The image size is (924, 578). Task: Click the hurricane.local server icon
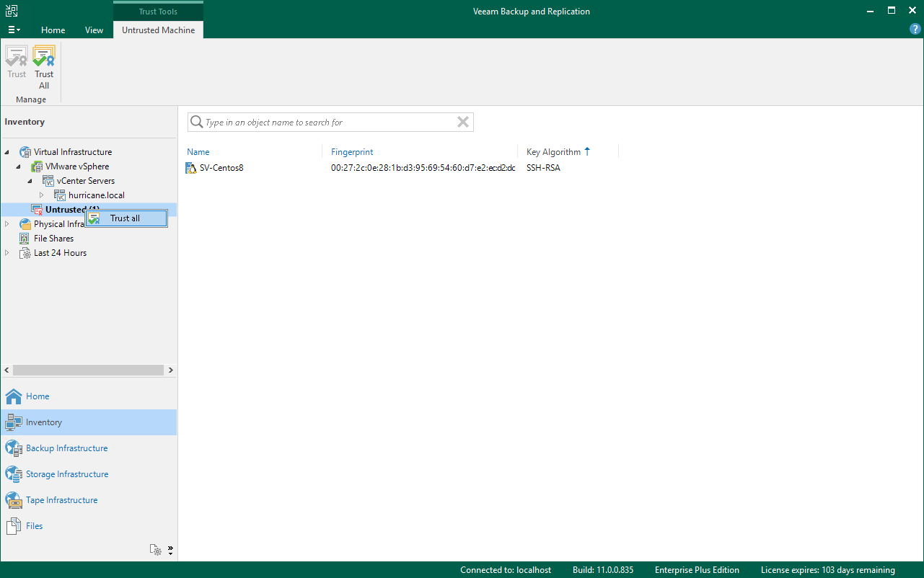(60, 195)
